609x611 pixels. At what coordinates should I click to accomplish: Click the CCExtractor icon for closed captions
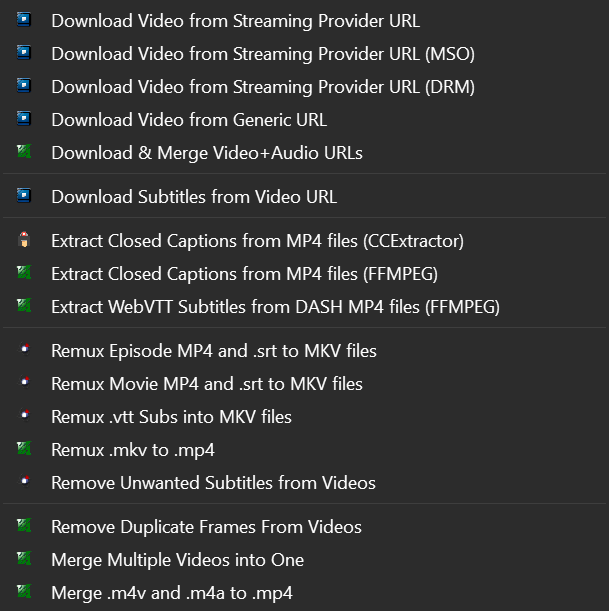(25, 240)
